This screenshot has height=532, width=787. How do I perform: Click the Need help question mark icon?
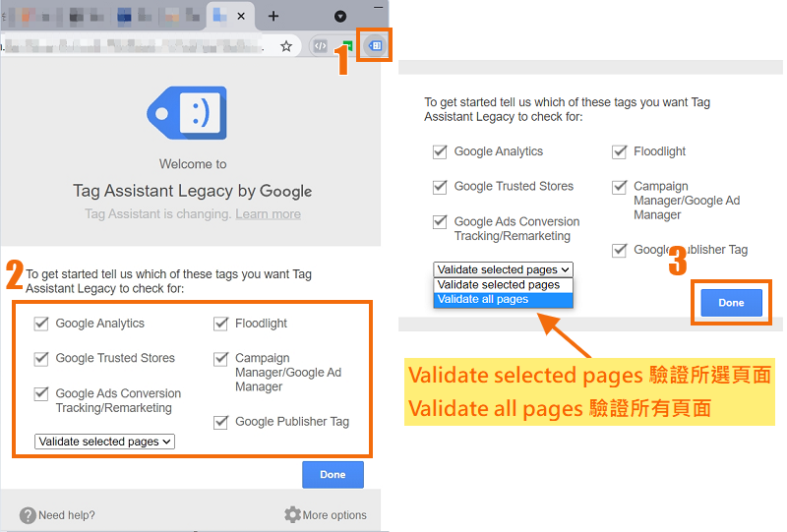28,515
